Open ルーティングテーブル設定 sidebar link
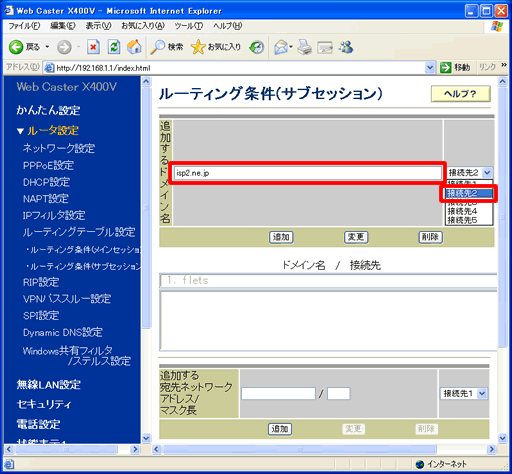The image size is (512, 474). pyautogui.click(x=79, y=232)
